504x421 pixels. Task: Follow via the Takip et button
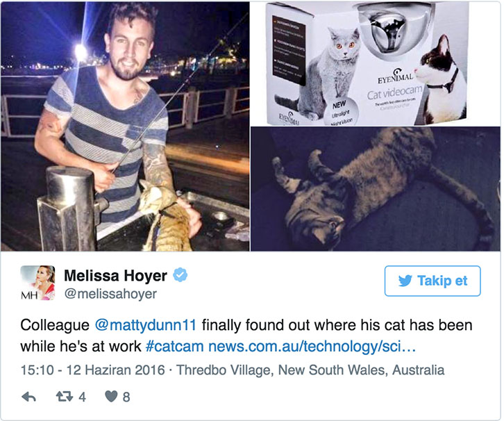432,281
